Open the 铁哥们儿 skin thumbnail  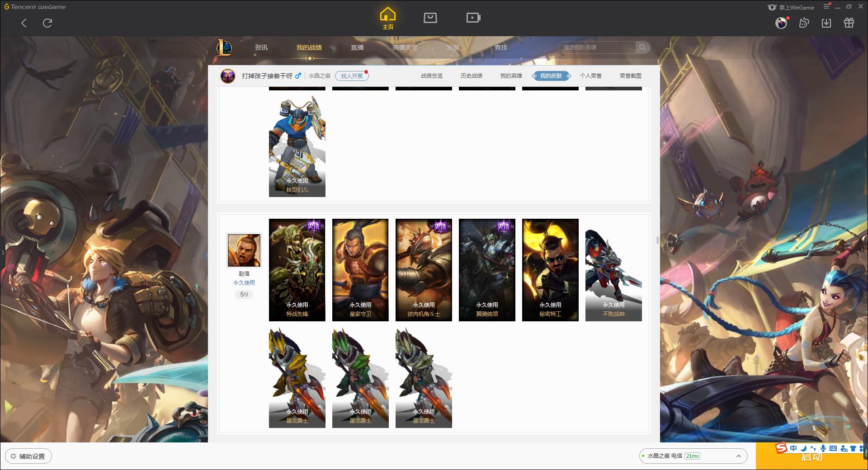[x=297, y=146]
